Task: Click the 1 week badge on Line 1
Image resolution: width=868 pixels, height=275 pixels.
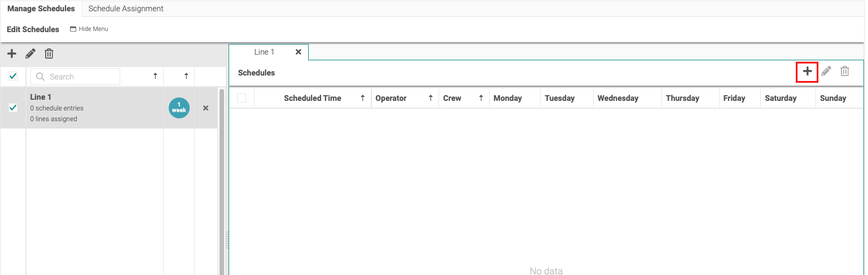Action: click(x=179, y=108)
